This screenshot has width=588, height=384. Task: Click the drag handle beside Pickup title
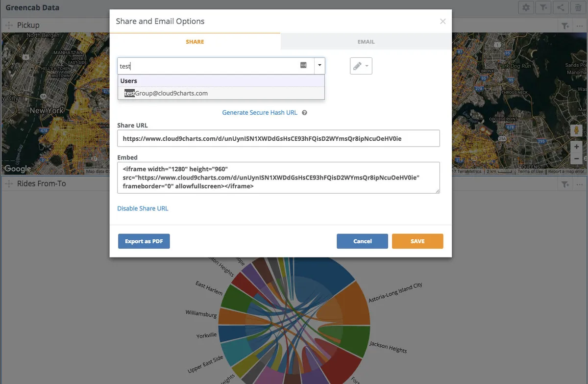pos(9,25)
